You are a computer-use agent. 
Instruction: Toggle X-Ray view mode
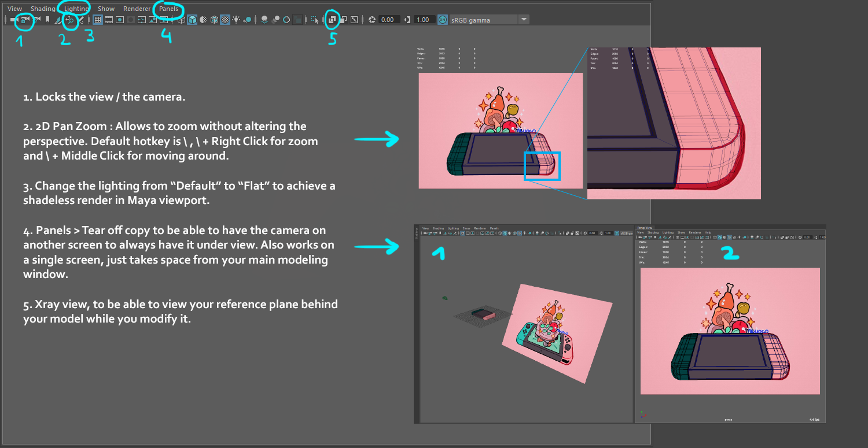[332, 20]
